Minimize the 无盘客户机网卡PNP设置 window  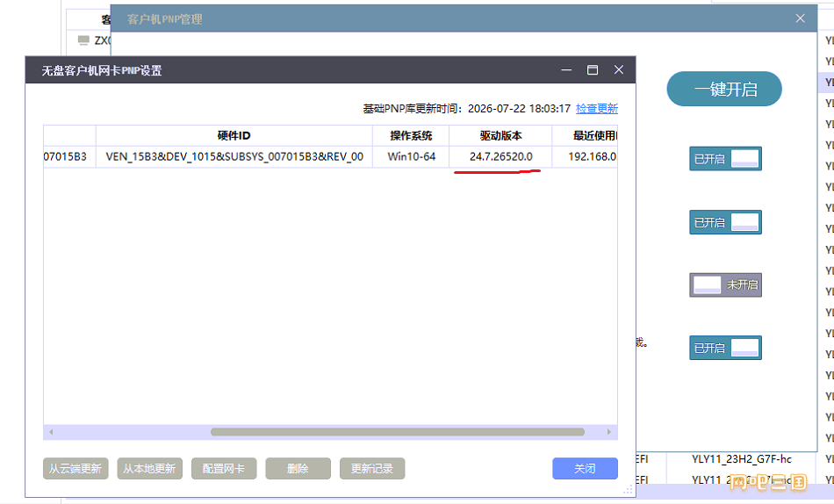566,69
